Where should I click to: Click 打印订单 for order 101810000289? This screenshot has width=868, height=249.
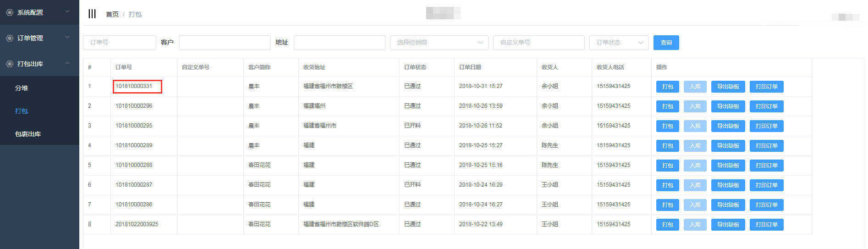point(767,146)
